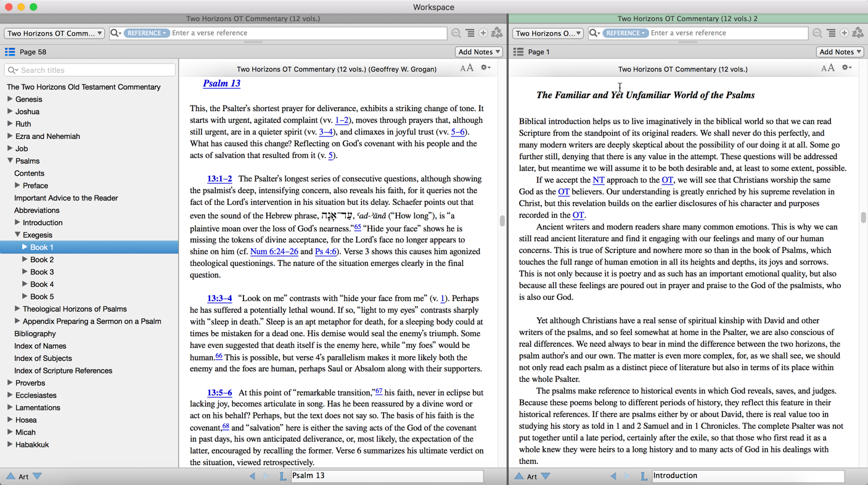Click the L icon beside Psalm 13 field
Image resolution: width=868 pixels, height=485 pixels.
coord(282,476)
